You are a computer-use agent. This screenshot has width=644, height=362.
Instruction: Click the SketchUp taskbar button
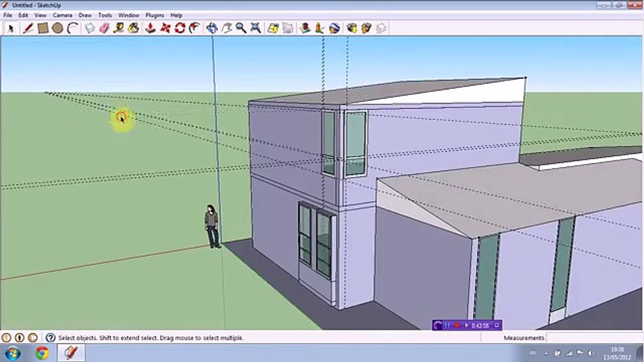[x=71, y=353]
